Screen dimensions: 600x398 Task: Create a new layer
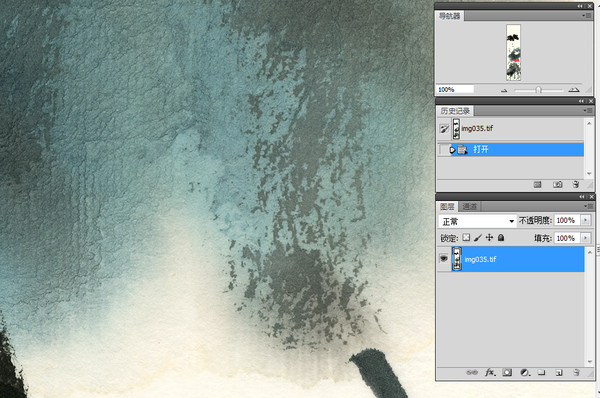click(x=559, y=372)
